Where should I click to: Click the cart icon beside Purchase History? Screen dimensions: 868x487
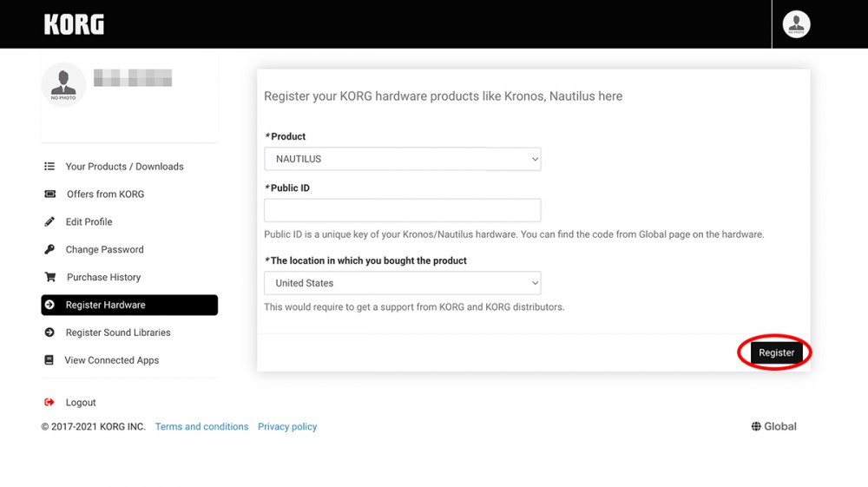[49, 277]
